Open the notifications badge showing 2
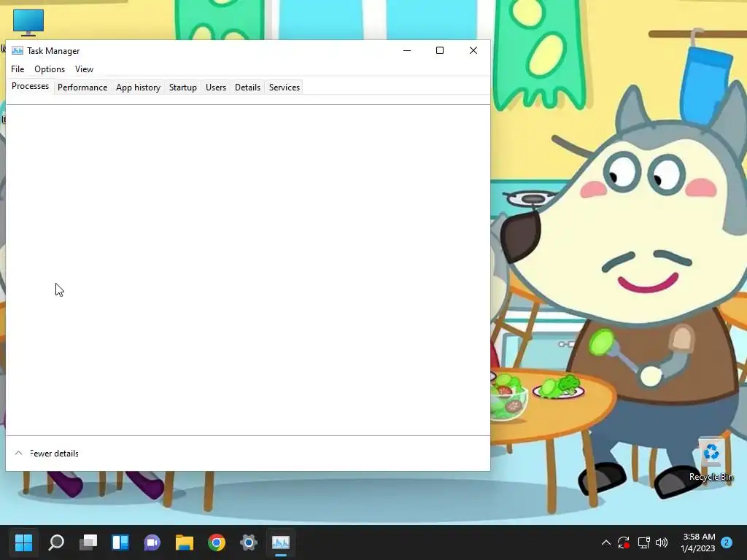Viewport: 747px width, 560px height. pyautogui.click(x=727, y=542)
